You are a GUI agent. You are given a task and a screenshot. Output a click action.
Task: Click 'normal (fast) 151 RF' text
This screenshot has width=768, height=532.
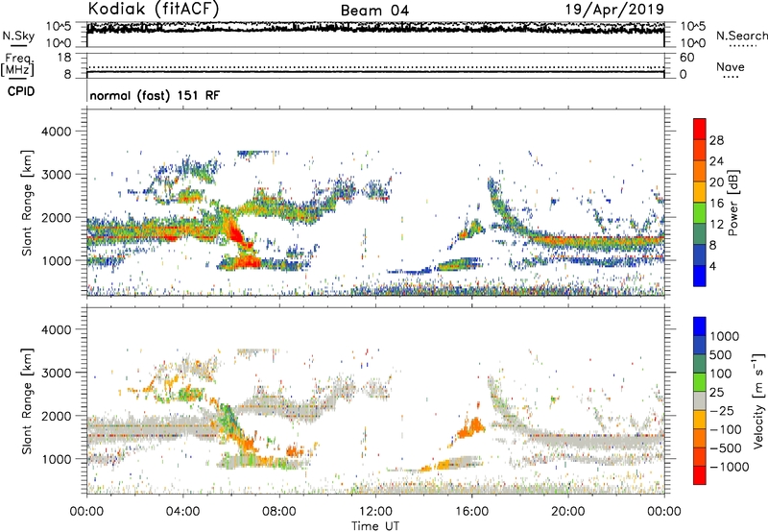[x=155, y=95]
